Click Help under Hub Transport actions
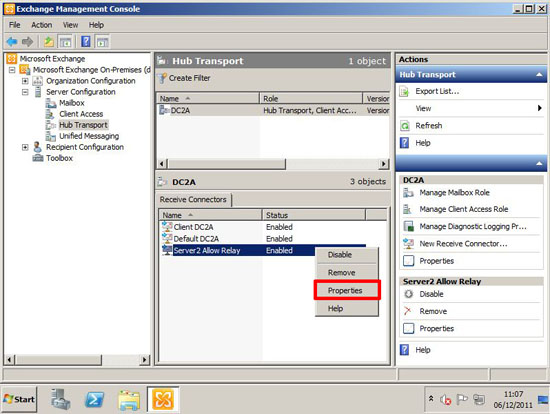Image resolution: width=550 pixels, height=414 pixels. click(x=423, y=143)
